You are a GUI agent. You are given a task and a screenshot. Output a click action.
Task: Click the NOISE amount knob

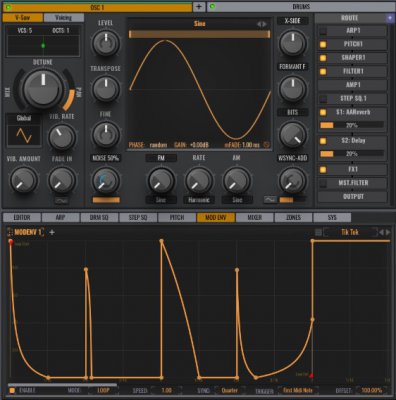coord(106,181)
